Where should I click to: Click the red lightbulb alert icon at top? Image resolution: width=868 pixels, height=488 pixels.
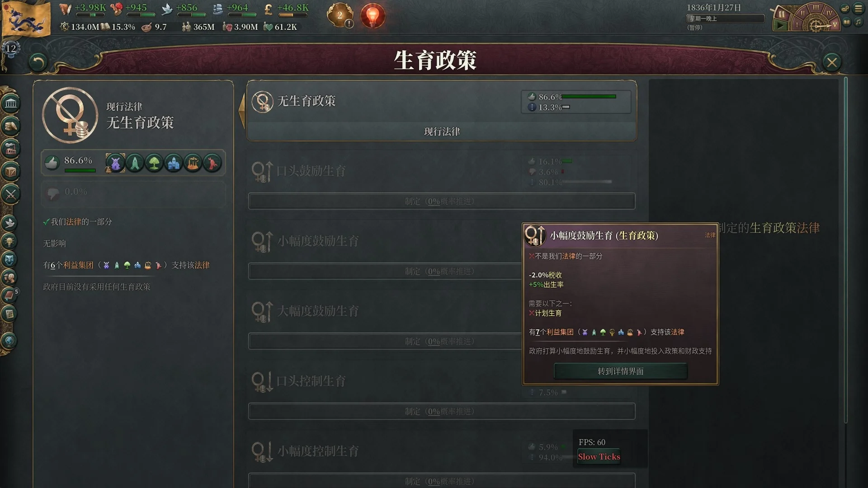tap(373, 16)
